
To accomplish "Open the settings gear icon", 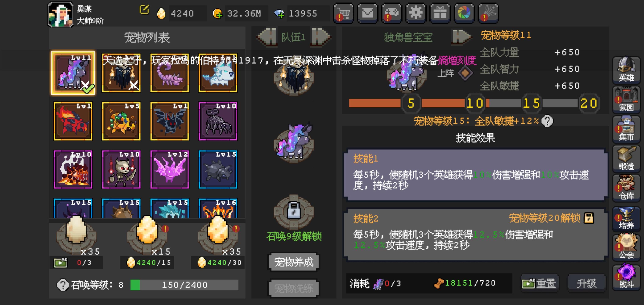I will tap(415, 13).
